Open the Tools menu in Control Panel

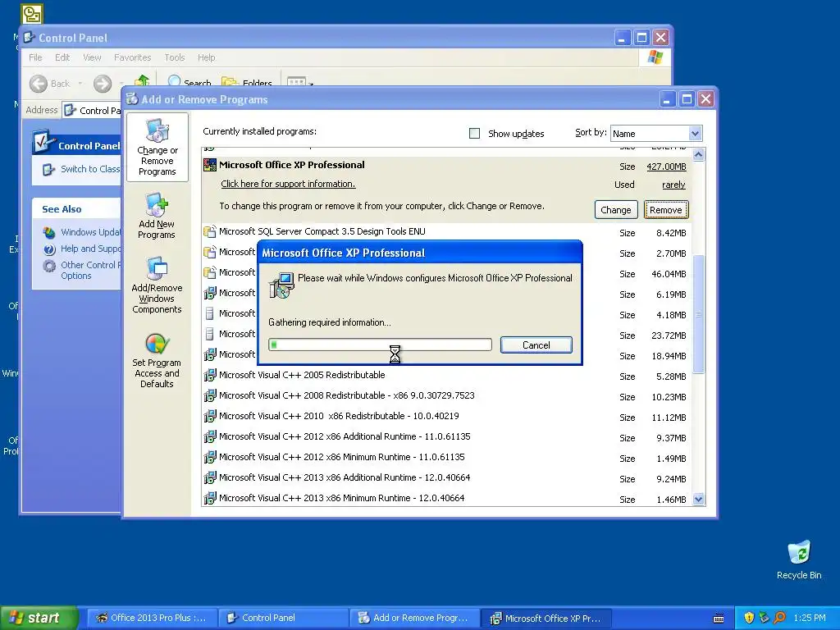pos(175,57)
